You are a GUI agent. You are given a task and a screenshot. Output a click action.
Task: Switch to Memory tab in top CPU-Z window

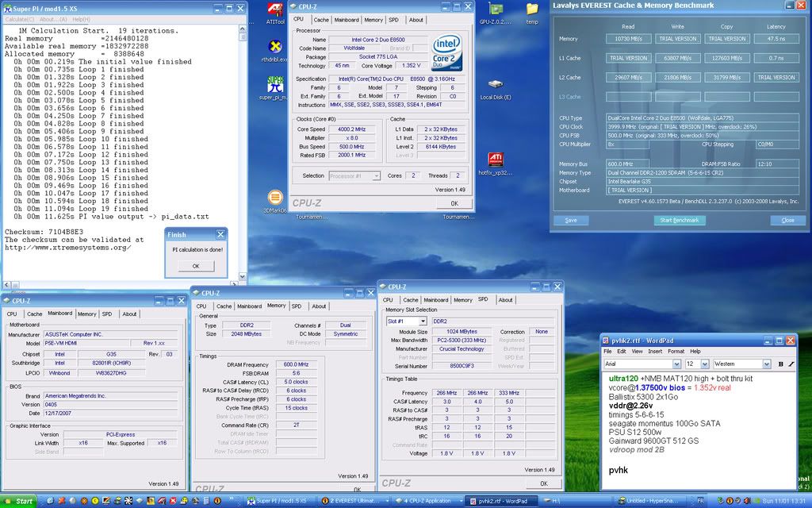coord(373,20)
